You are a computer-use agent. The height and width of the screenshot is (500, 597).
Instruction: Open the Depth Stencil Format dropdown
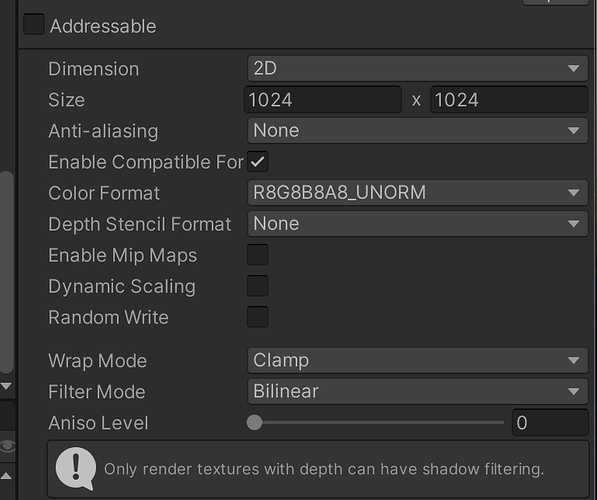[x=418, y=224]
